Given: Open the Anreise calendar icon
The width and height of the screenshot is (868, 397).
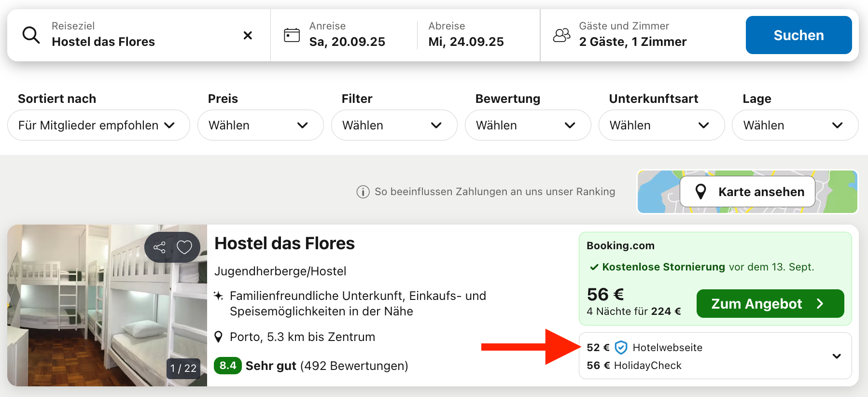Looking at the screenshot, I should pyautogui.click(x=292, y=35).
